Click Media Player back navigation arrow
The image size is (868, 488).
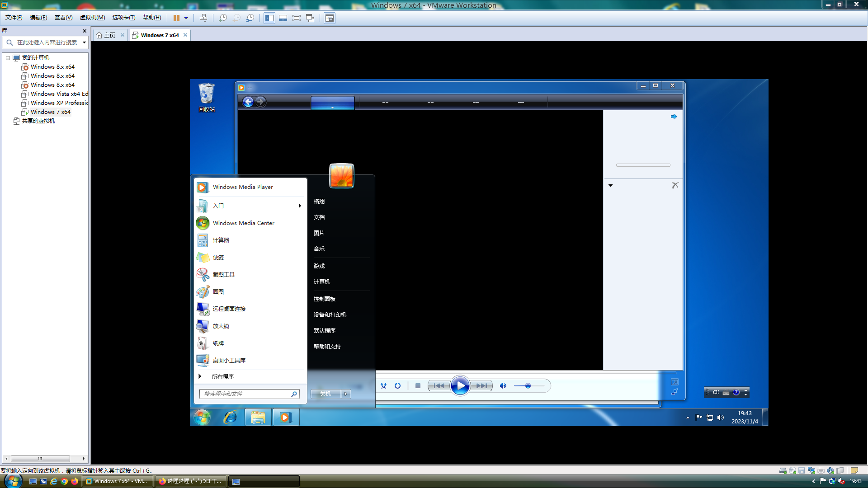(x=248, y=102)
